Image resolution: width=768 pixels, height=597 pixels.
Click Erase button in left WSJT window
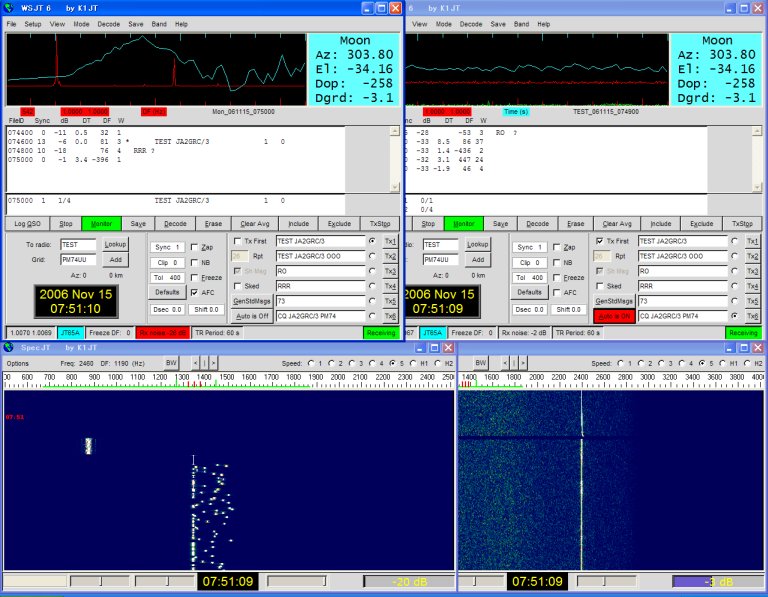tap(213, 224)
